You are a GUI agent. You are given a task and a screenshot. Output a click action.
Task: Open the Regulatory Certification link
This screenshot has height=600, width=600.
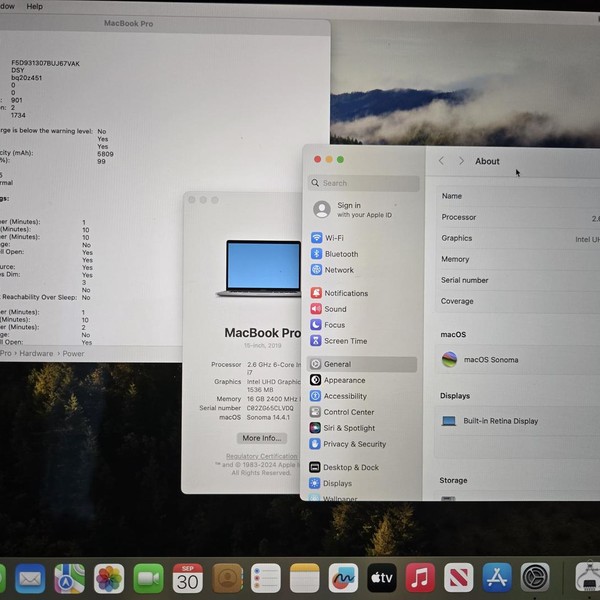(262, 456)
